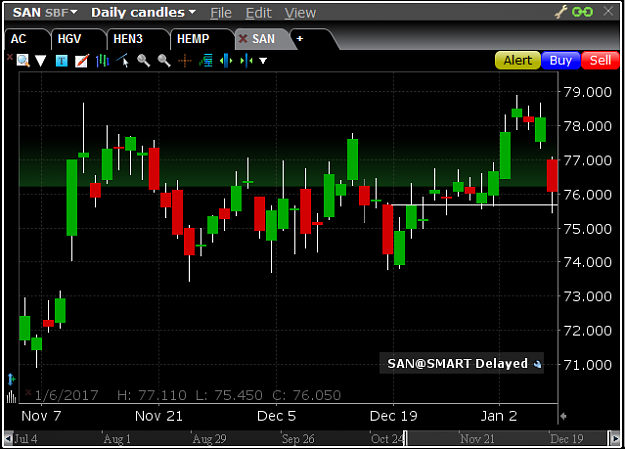Toggle the volume bars icon at lower left
625x449 pixels.
click(x=11, y=397)
